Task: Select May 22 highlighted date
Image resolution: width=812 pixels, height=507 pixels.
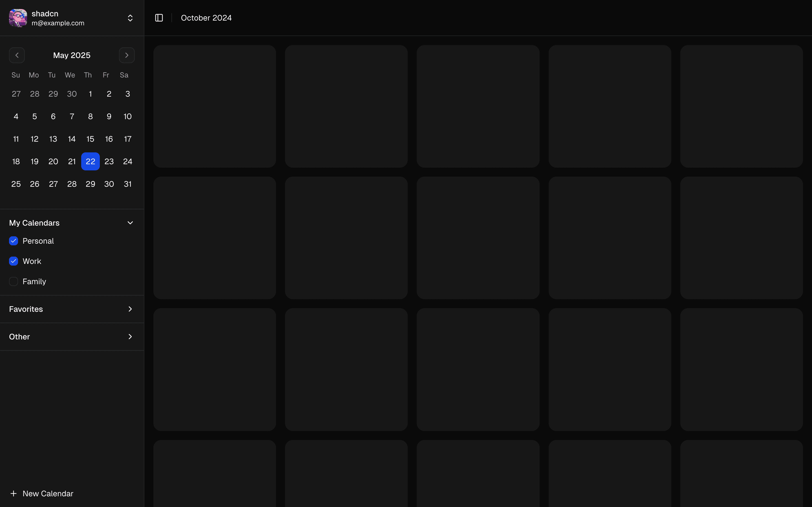Action: [90, 162]
